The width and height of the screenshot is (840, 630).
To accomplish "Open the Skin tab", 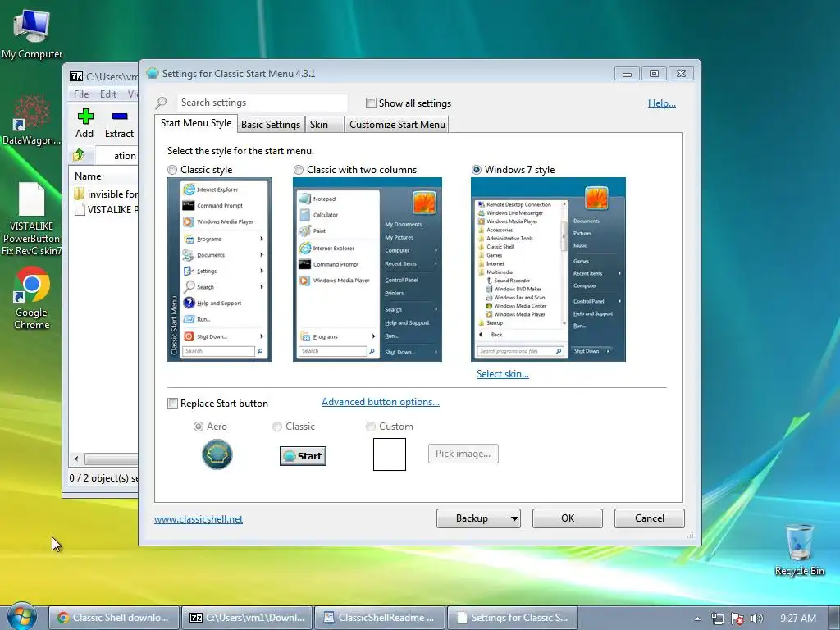I will tap(324, 125).
